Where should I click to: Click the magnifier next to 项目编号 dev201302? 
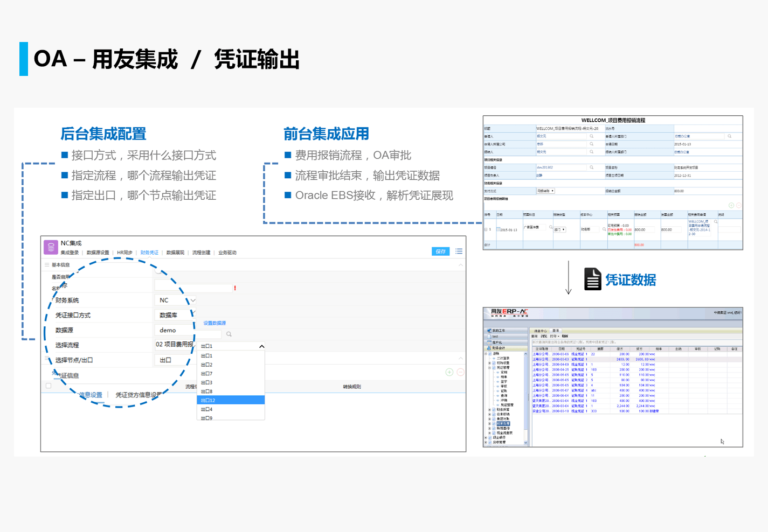[591, 167]
